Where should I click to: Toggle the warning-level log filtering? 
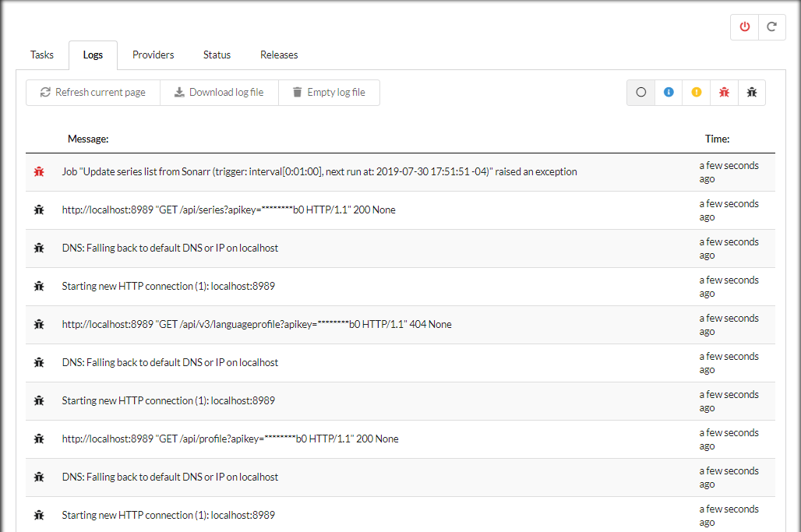696,92
